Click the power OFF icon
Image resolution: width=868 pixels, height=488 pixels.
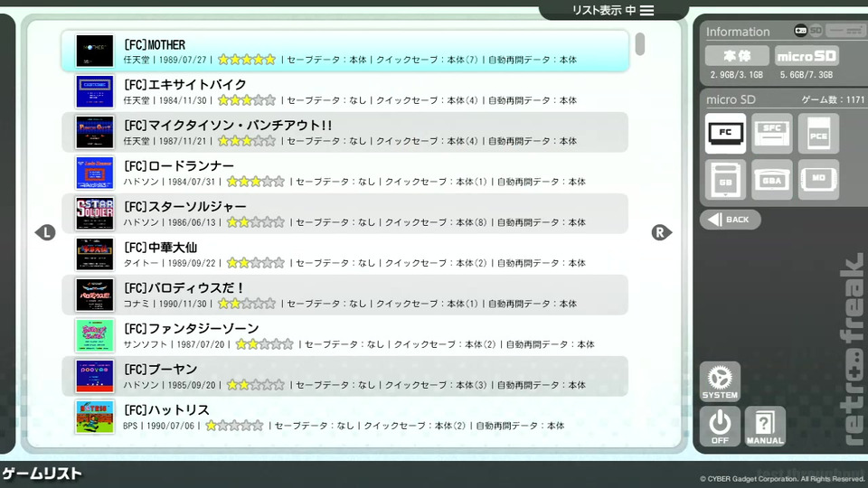click(x=720, y=426)
